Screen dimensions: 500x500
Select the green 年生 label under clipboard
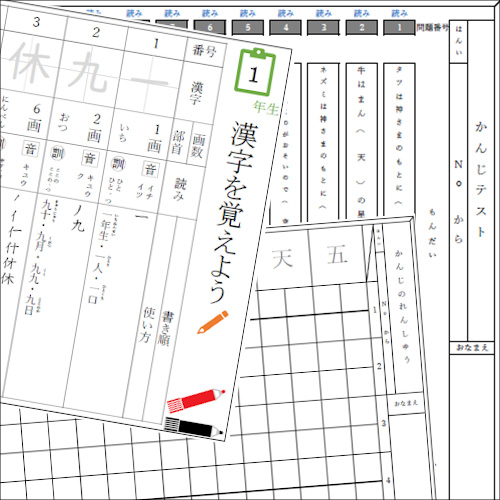(266, 107)
